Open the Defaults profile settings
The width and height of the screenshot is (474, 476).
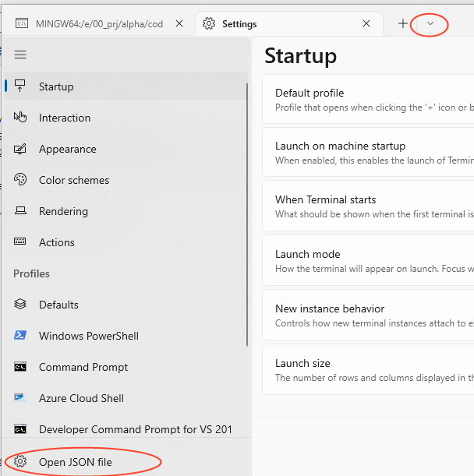58,305
